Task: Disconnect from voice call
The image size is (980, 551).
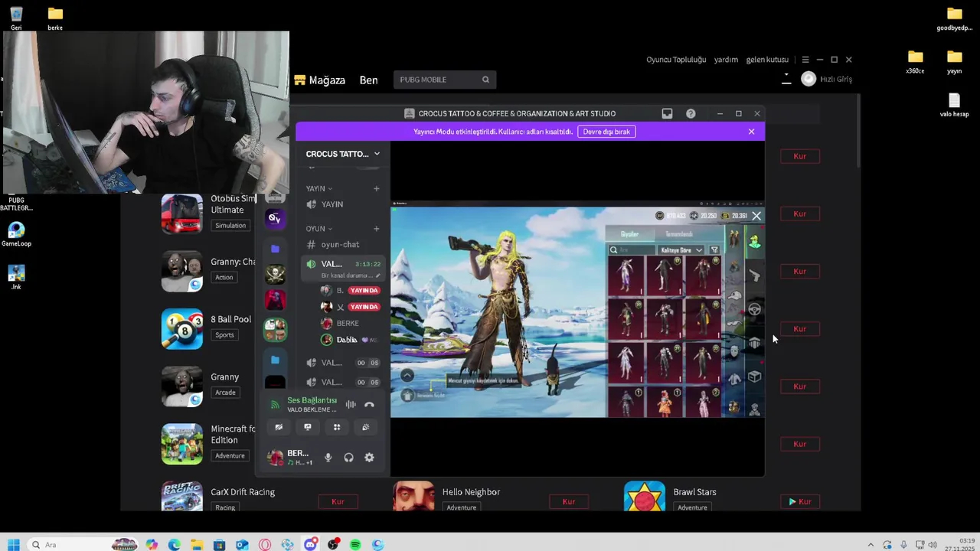Action: (x=369, y=404)
